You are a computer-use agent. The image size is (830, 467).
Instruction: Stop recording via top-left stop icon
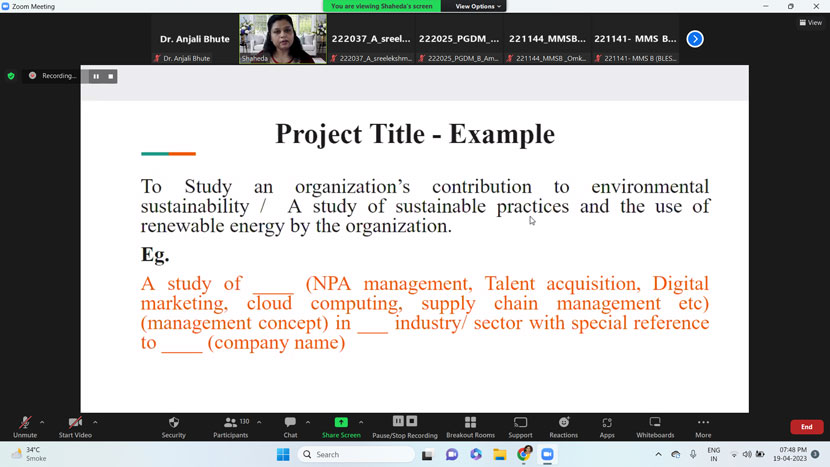[111, 76]
